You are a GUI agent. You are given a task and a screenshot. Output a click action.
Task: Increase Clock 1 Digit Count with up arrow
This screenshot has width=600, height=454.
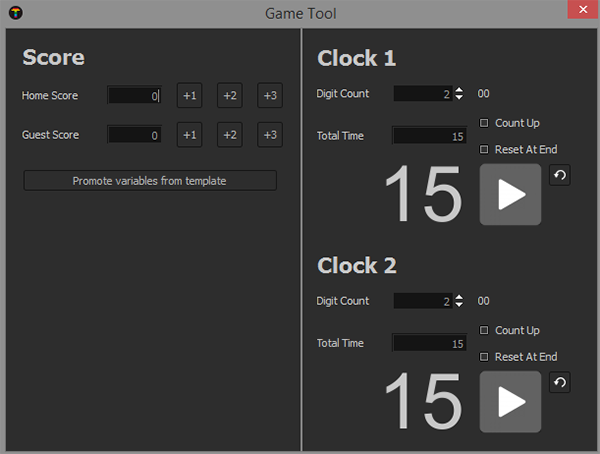pos(459,90)
